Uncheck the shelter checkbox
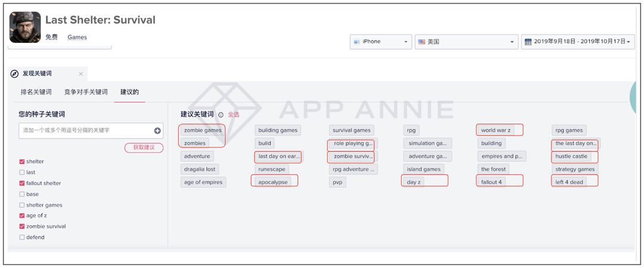The width and height of the screenshot is (644, 268). click(22, 162)
